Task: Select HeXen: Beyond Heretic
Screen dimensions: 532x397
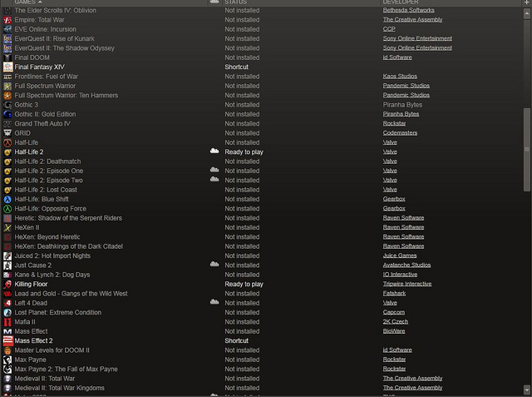Action: 261,237
